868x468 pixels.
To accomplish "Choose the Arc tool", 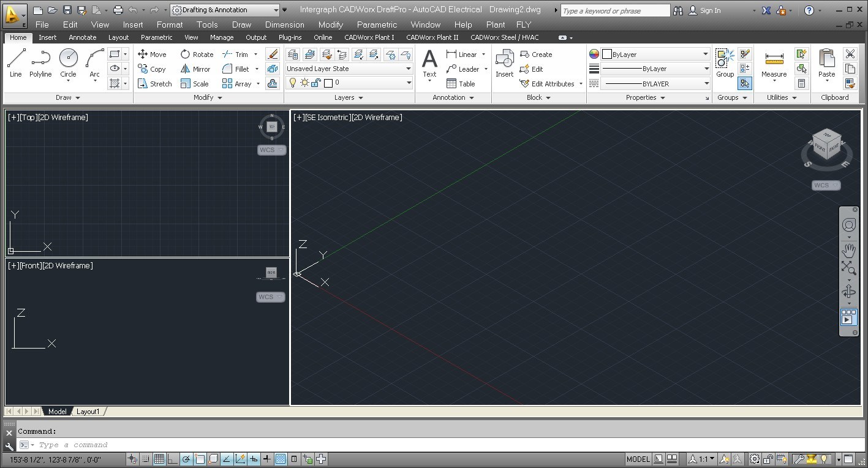I will pos(94,63).
